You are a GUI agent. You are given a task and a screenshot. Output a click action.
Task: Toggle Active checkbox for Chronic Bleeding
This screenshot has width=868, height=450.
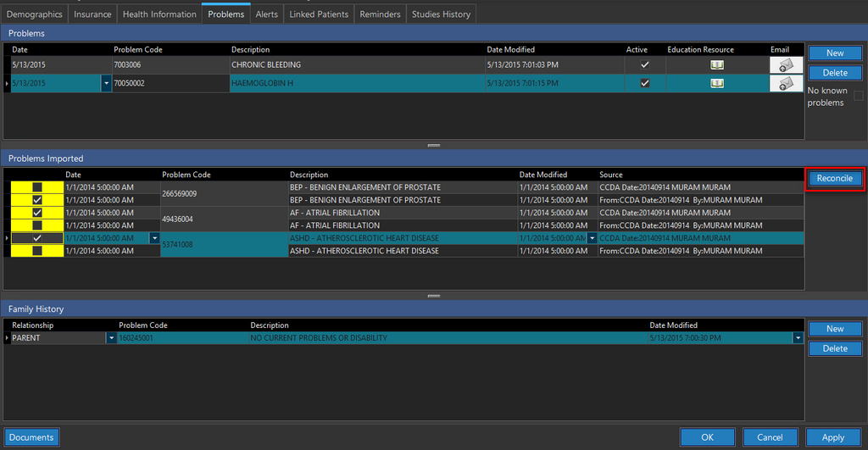point(645,65)
